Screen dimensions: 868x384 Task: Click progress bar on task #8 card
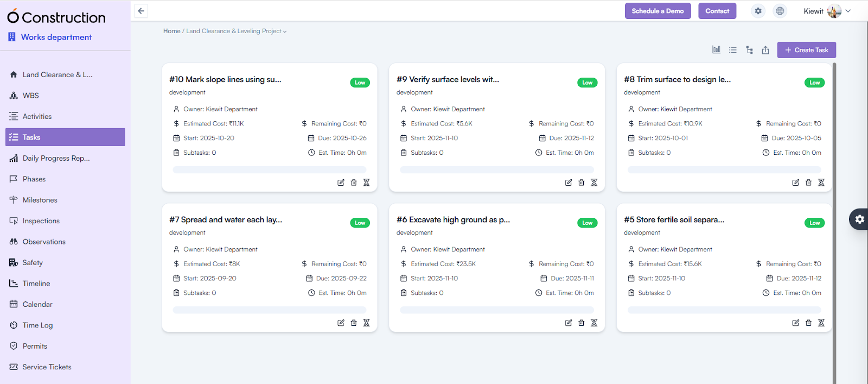pyautogui.click(x=724, y=170)
